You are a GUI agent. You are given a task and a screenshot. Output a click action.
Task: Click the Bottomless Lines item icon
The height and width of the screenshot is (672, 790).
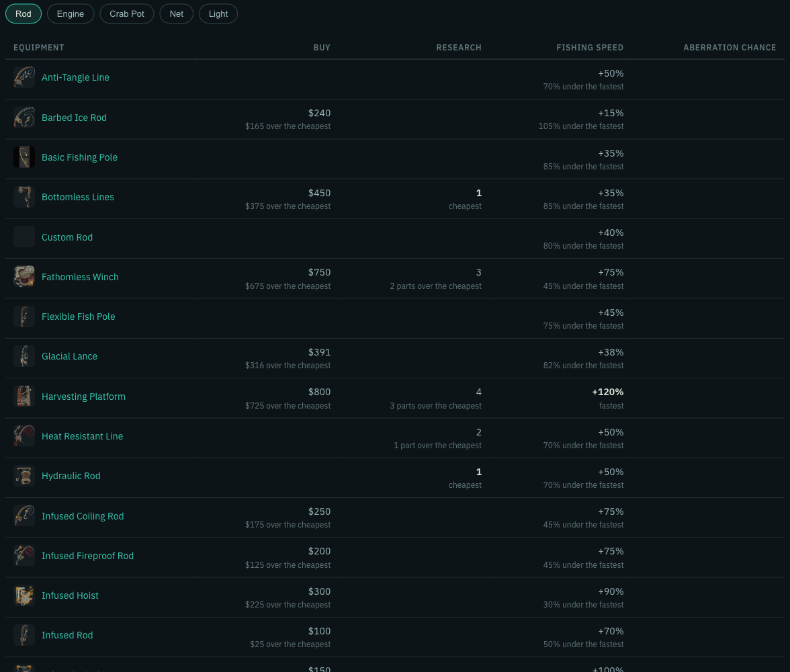[24, 197]
